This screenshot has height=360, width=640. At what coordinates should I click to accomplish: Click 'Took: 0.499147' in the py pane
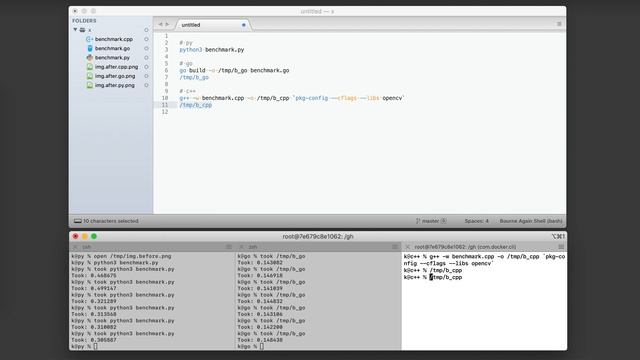click(93, 289)
